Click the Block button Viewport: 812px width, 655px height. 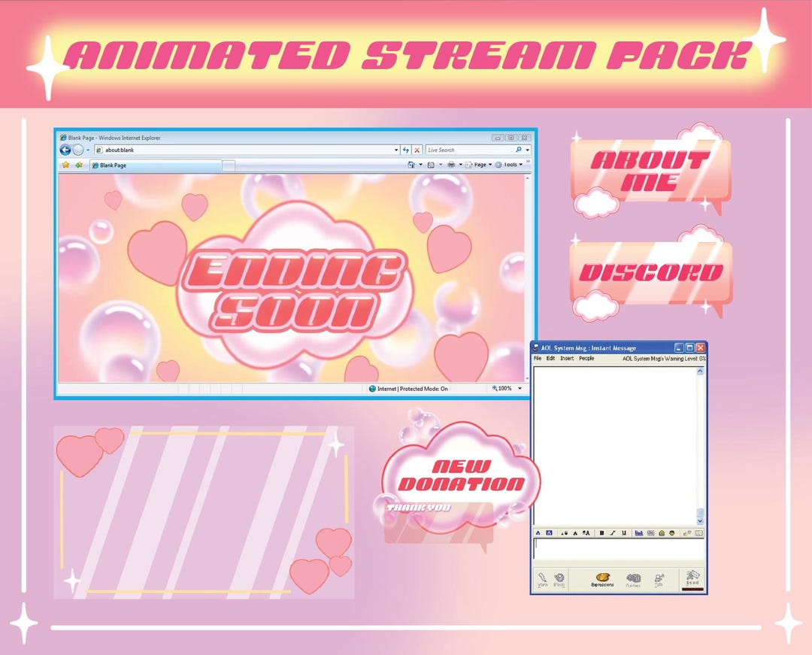(558, 578)
